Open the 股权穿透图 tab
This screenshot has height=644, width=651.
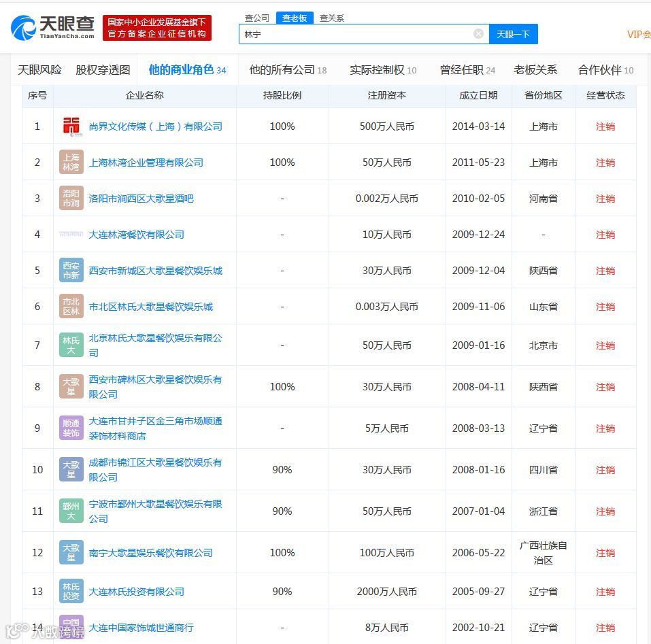click(x=103, y=70)
